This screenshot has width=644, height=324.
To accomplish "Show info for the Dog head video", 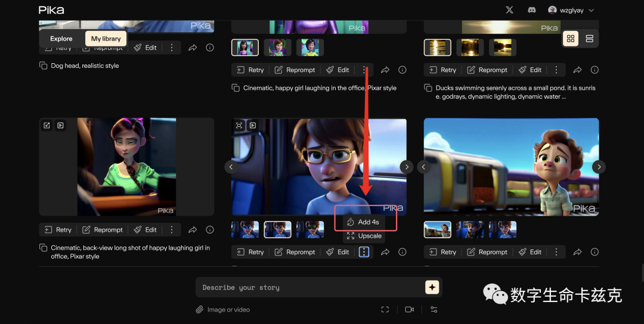I will point(210,48).
